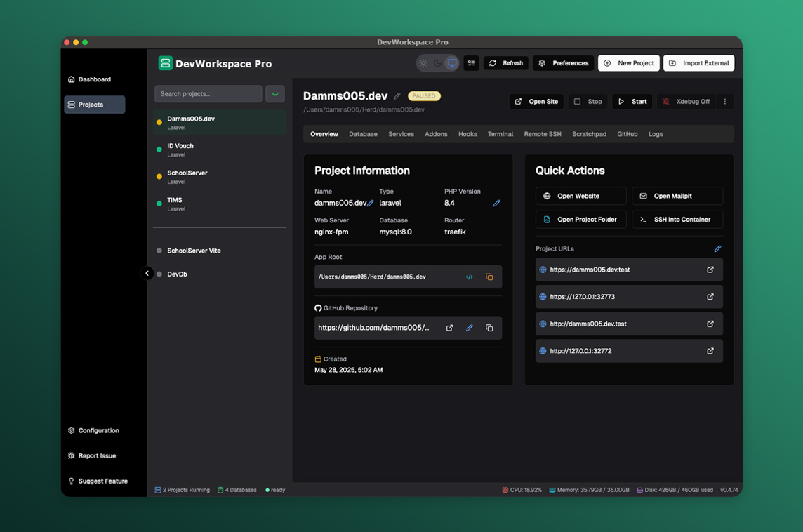Click the New Project button

628,63
